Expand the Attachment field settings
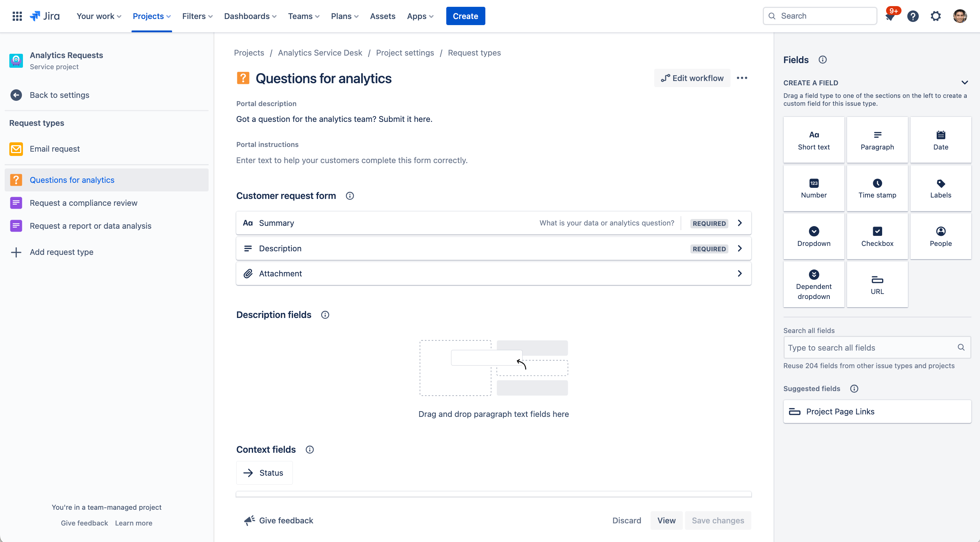This screenshot has height=542, width=980. pyautogui.click(x=739, y=273)
